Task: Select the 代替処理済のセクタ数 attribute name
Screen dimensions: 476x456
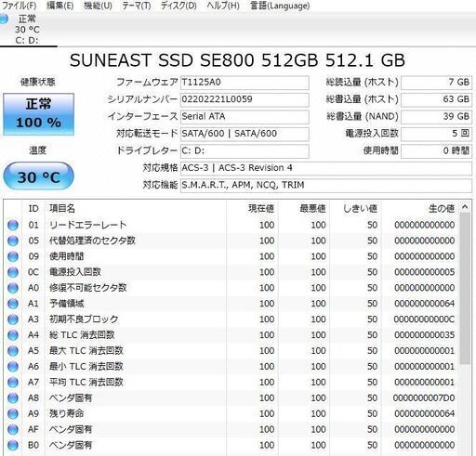Action: (x=92, y=241)
